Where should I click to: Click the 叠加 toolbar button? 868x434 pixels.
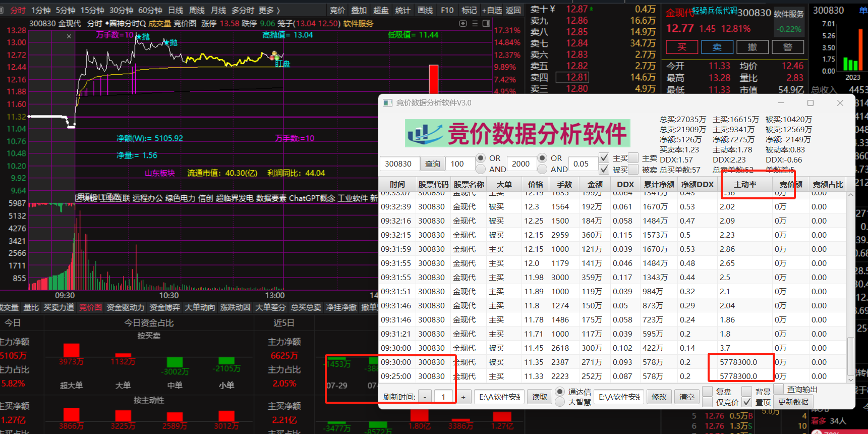[359, 10]
